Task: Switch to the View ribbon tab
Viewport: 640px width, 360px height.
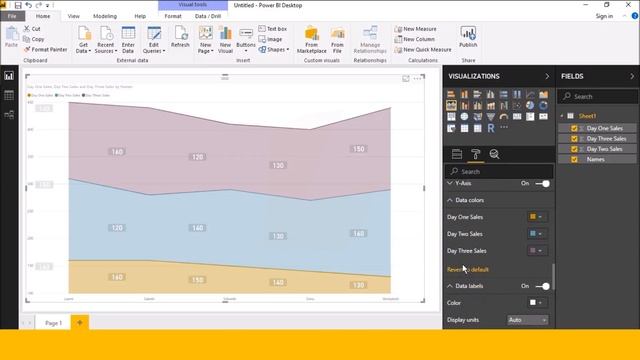Action: tap(73, 16)
